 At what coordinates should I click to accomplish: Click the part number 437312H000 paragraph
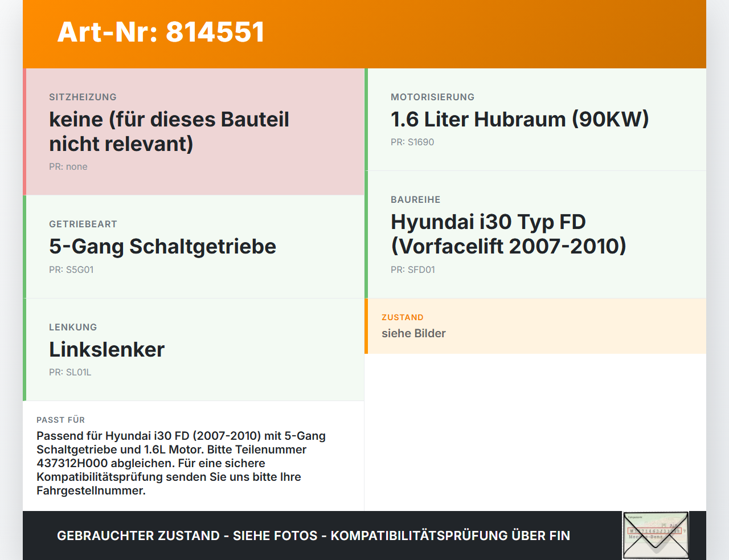click(181, 463)
